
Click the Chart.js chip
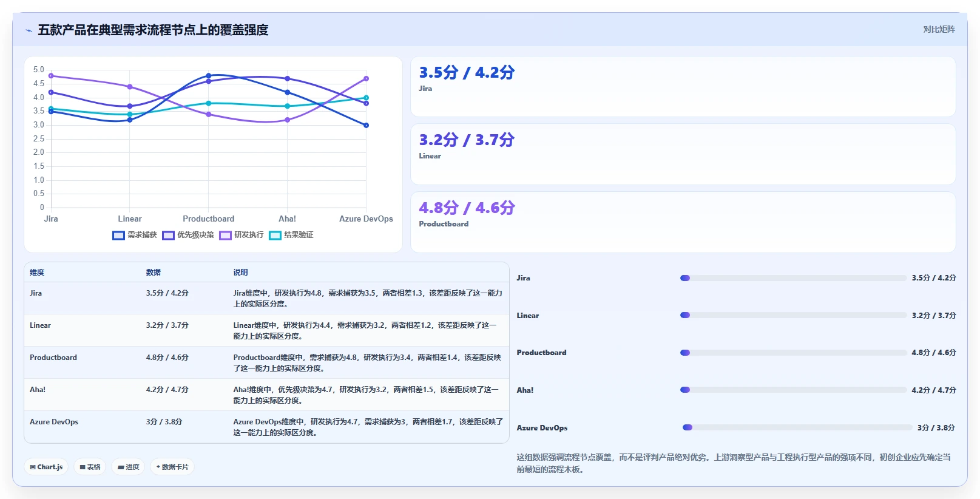tap(46, 467)
